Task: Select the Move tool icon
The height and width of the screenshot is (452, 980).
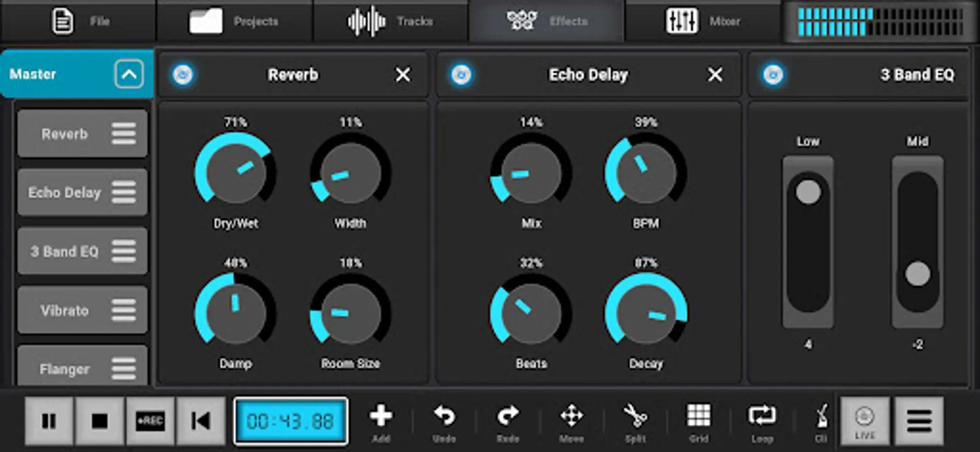Action: pyautogui.click(x=572, y=418)
